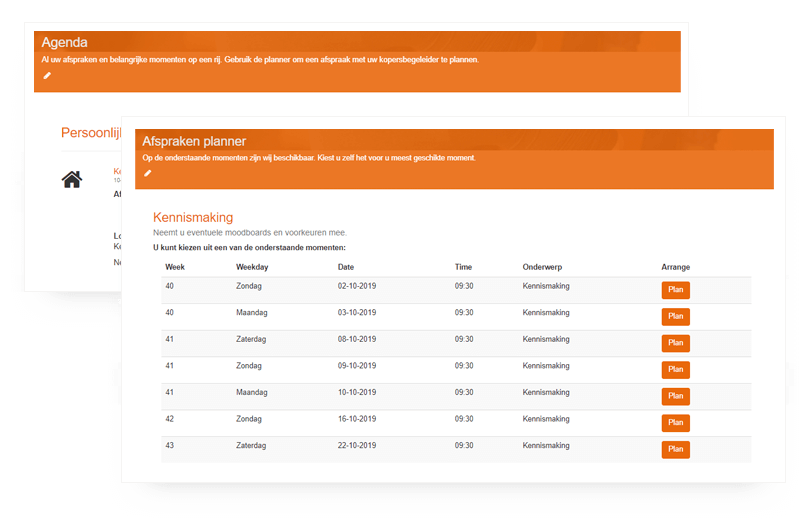The height and width of the screenshot is (521, 800).
Task: Click the Agenda title in back window
Action: tap(64, 42)
